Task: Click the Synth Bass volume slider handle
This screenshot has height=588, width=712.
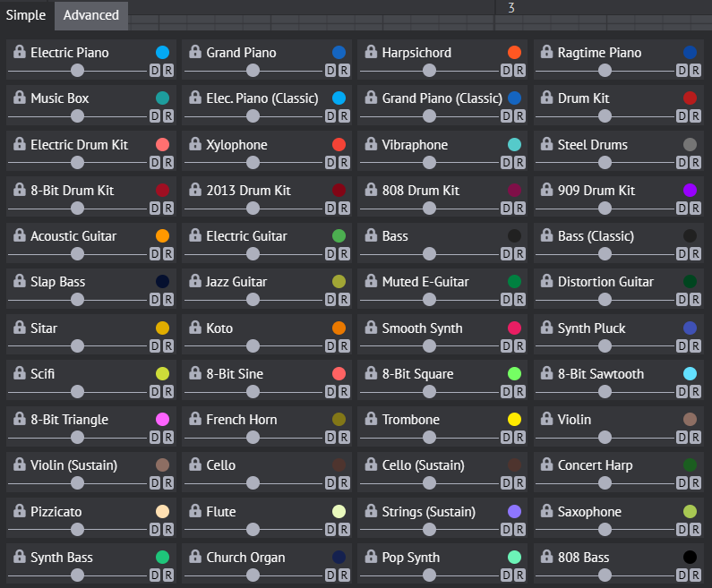Action: tap(78, 575)
